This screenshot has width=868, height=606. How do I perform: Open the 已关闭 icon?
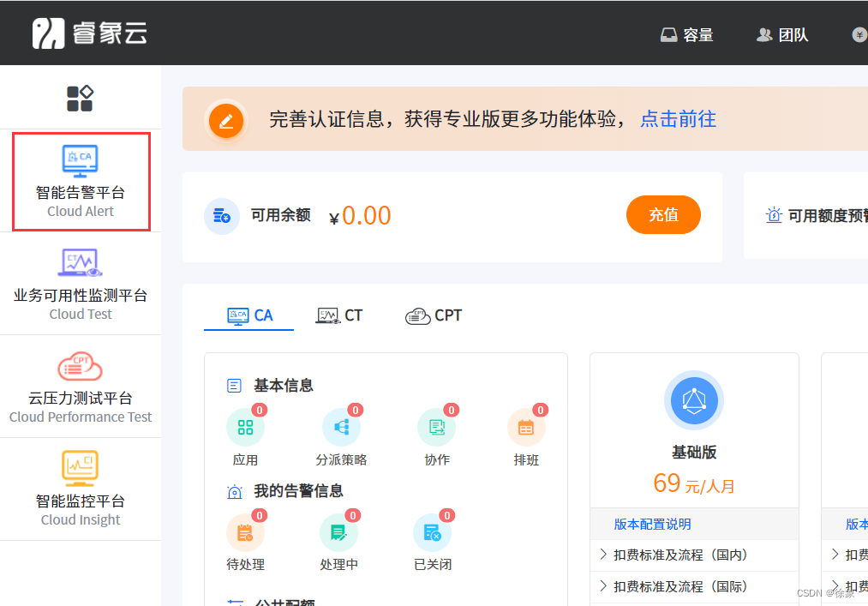(432, 532)
